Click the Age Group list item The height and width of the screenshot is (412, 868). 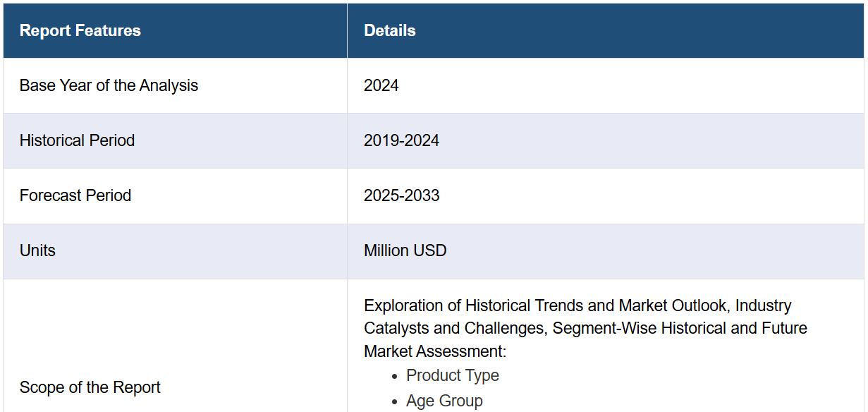[444, 401]
